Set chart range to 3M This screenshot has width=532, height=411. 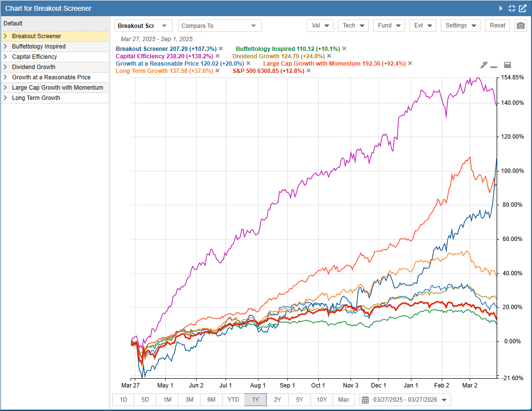(x=189, y=400)
